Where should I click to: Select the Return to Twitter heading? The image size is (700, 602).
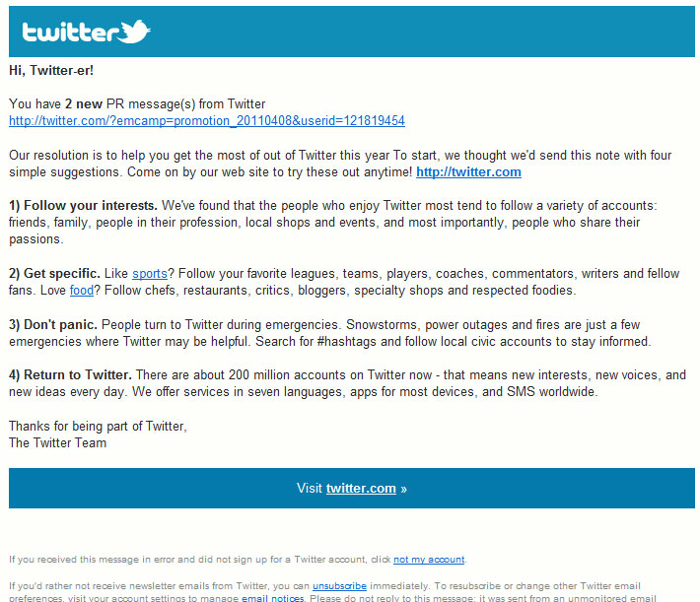(70, 375)
